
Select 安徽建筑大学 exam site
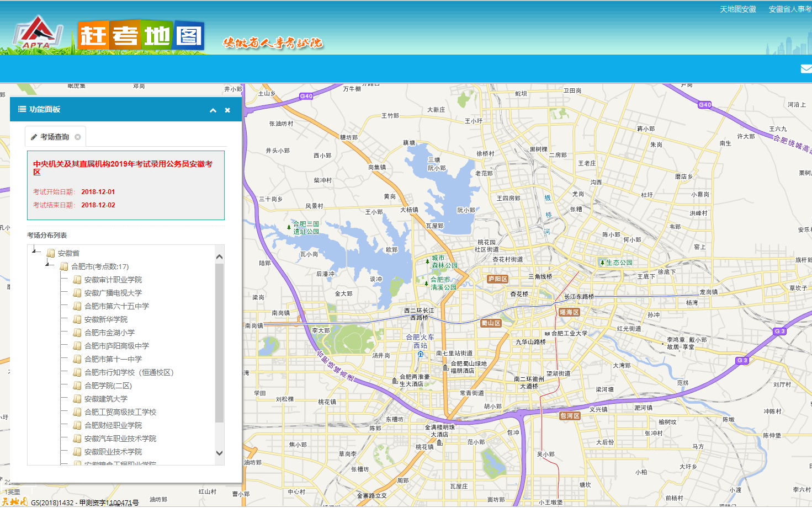pos(106,399)
